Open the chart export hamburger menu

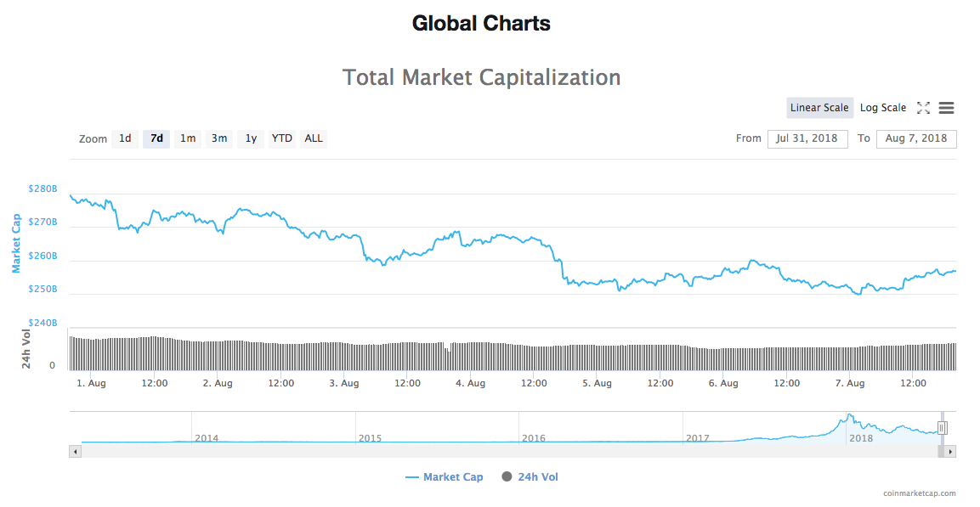946,108
